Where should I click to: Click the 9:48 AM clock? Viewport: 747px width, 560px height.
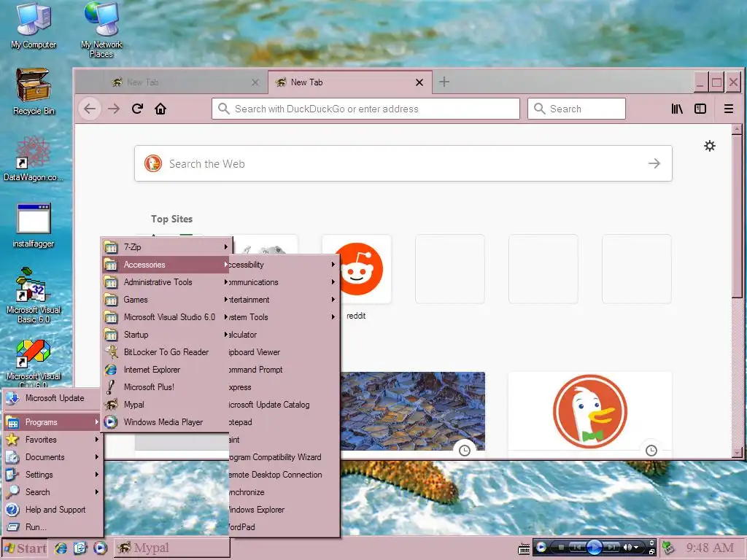[710, 548]
